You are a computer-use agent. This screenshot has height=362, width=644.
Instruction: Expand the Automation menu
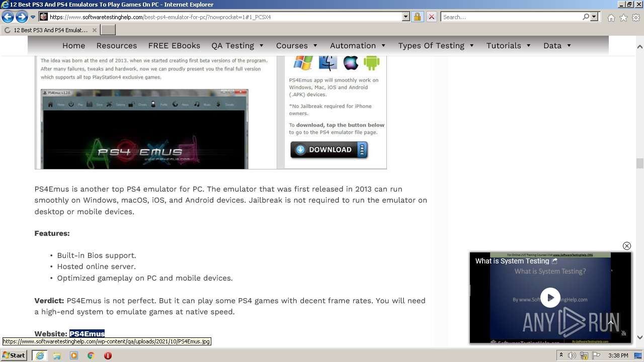pos(358,45)
